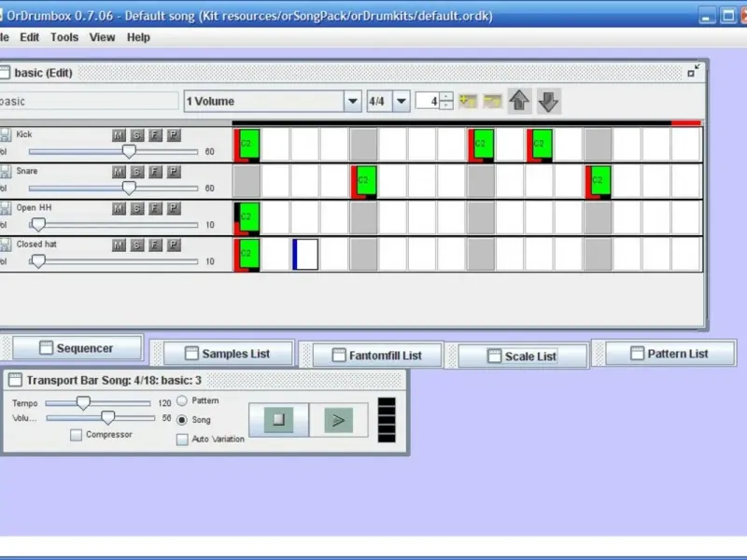Screen dimensions: 747x560
Task: Open the Fantomfill List panel
Action: coord(377,356)
